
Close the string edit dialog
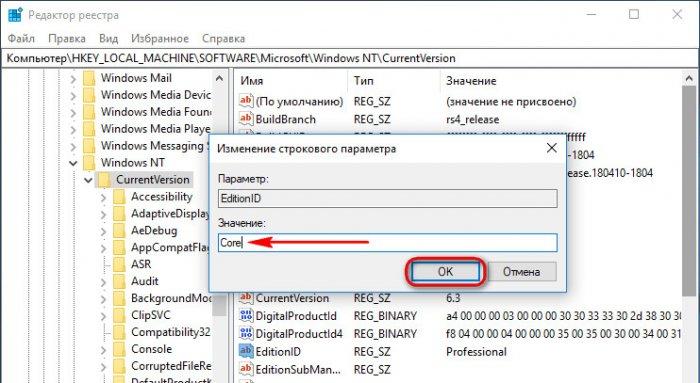[552, 148]
